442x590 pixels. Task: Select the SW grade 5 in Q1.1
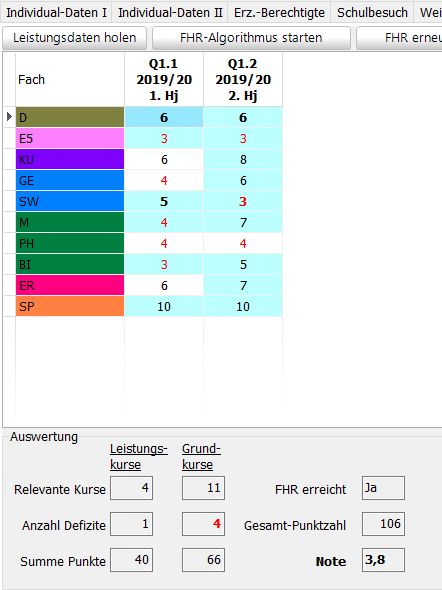[164, 201]
